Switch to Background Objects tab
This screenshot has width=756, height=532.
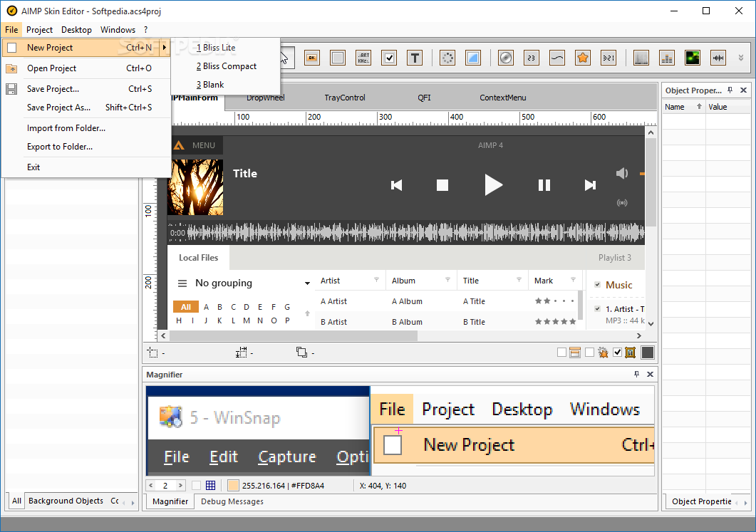(x=66, y=501)
